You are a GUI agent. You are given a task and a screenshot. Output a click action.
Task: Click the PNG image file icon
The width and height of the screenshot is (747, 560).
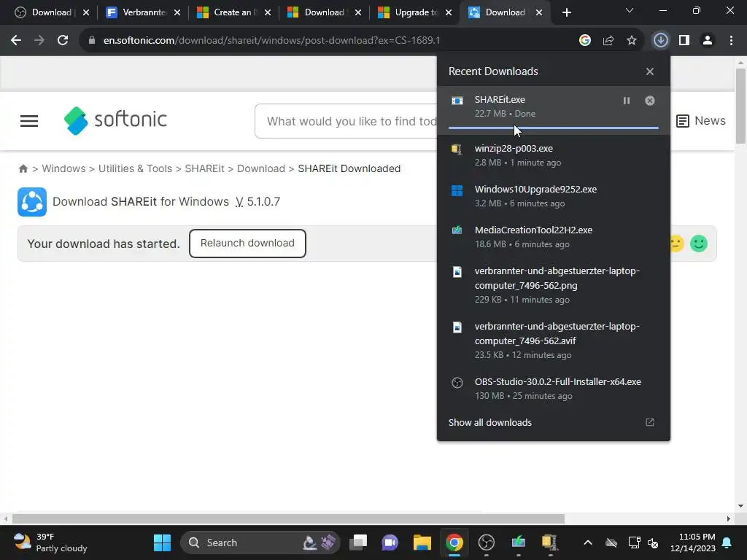coord(457,272)
